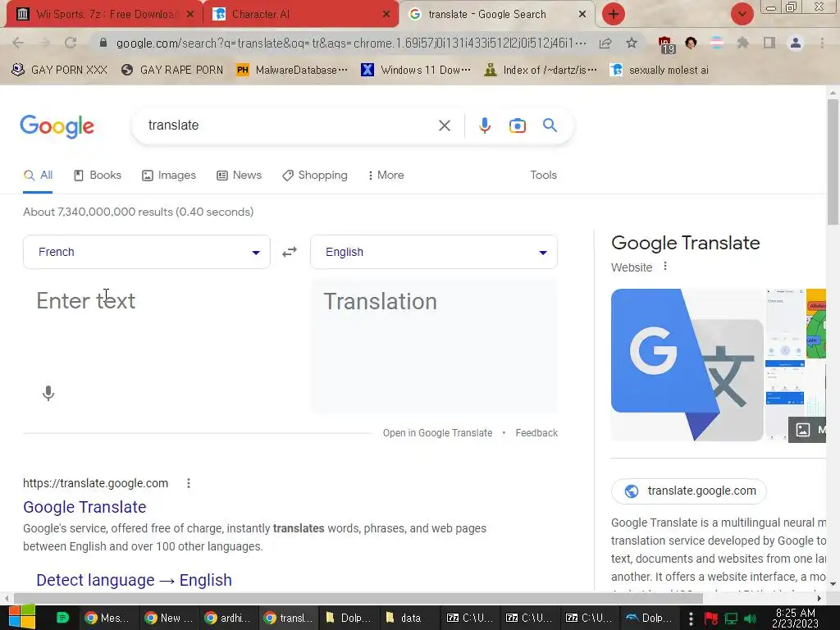Open the search Tools options
Screen dimensions: 840x630
tap(543, 176)
